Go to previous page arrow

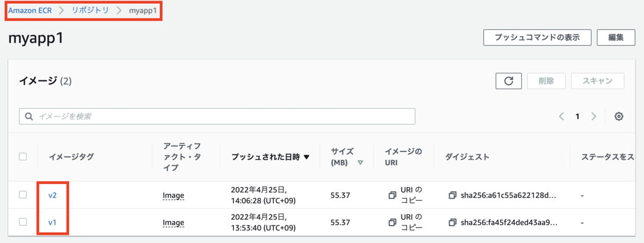pos(561,116)
